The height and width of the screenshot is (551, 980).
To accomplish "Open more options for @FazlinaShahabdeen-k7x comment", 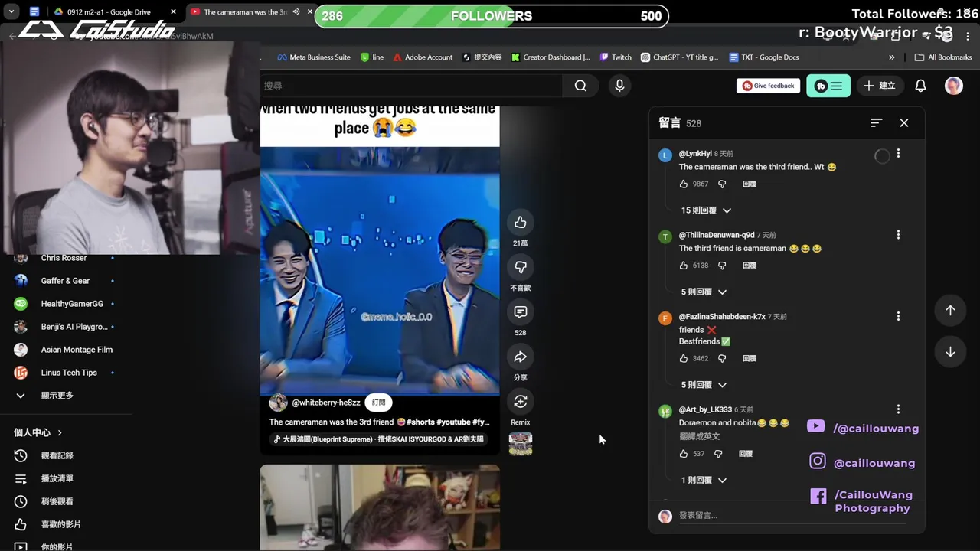I will [898, 316].
